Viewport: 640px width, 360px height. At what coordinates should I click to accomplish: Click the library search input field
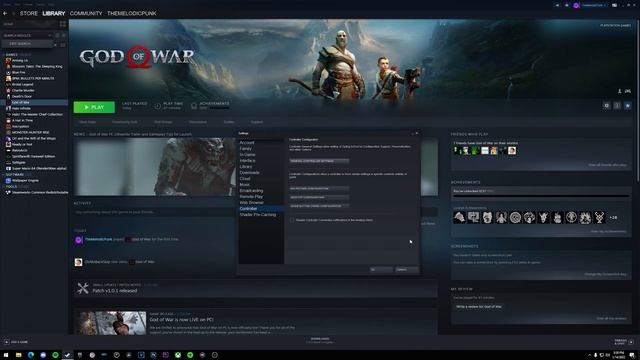(28, 44)
